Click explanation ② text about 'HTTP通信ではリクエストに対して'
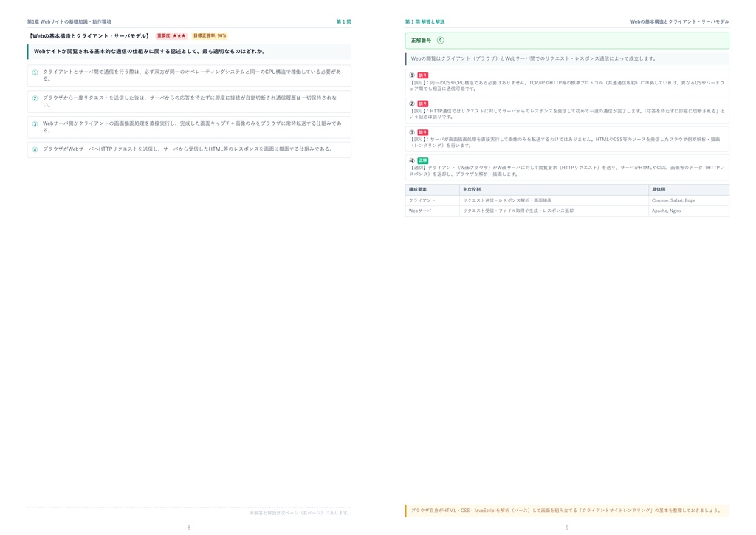The image size is (756, 535). click(x=567, y=114)
